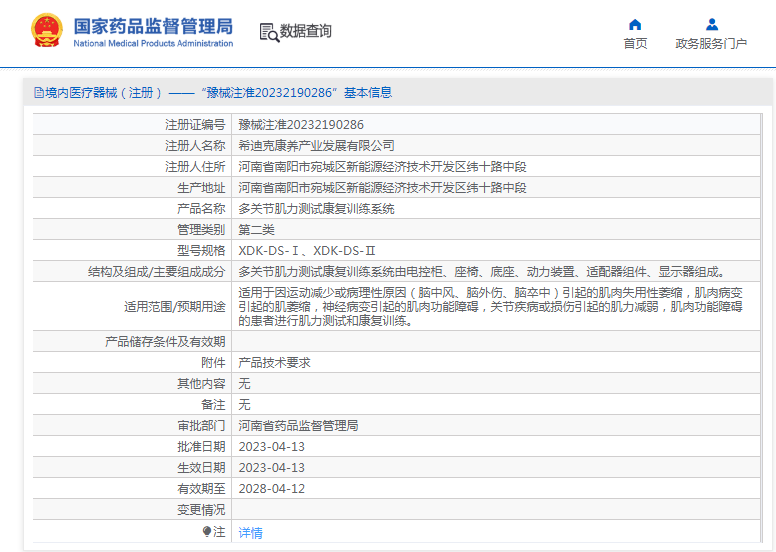Click the 产品名称 row label
776x552 pixels.
coord(201,209)
